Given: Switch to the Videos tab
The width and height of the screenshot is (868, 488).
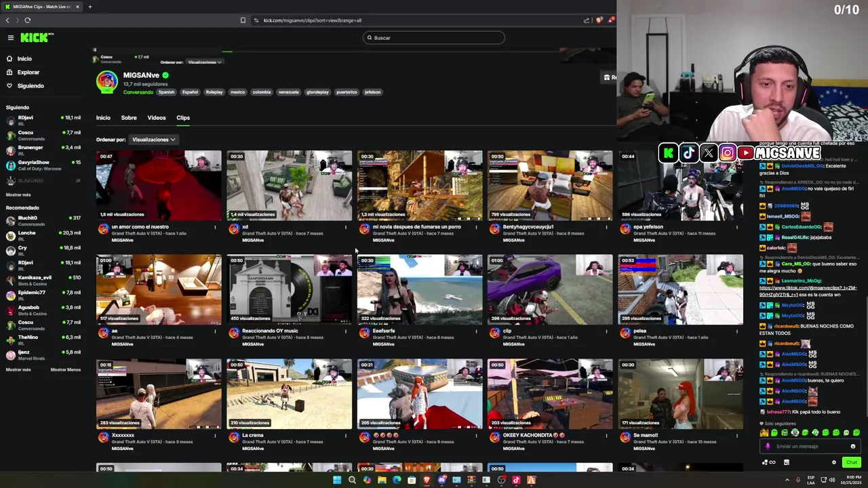Looking at the screenshot, I should pos(157,118).
